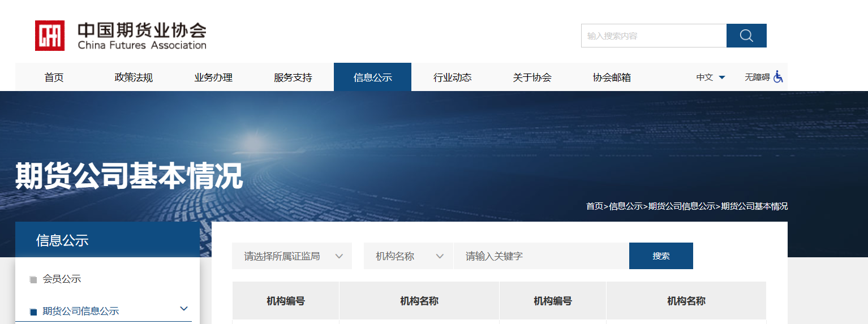
Task: Click the blue 搜索 button
Action: pos(661,256)
